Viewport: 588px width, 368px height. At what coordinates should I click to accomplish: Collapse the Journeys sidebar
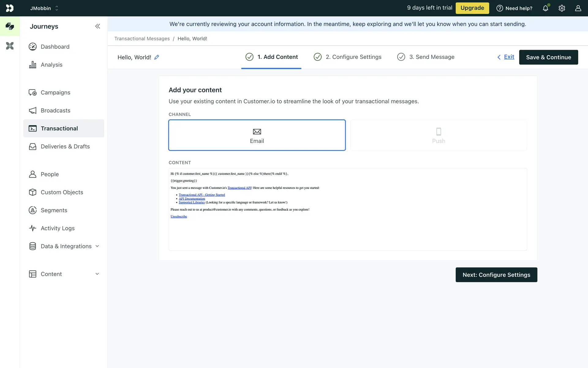(x=97, y=26)
